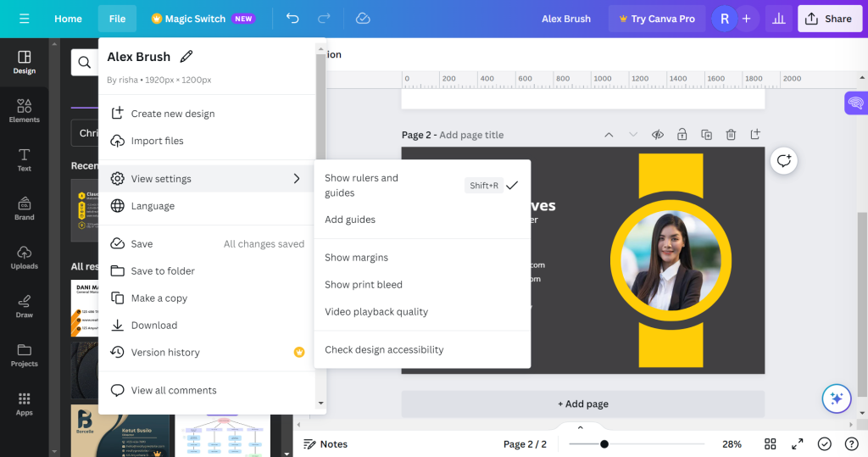Open the purple brain assistant icon
Viewport: 868px width, 457px height.
click(x=856, y=103)
